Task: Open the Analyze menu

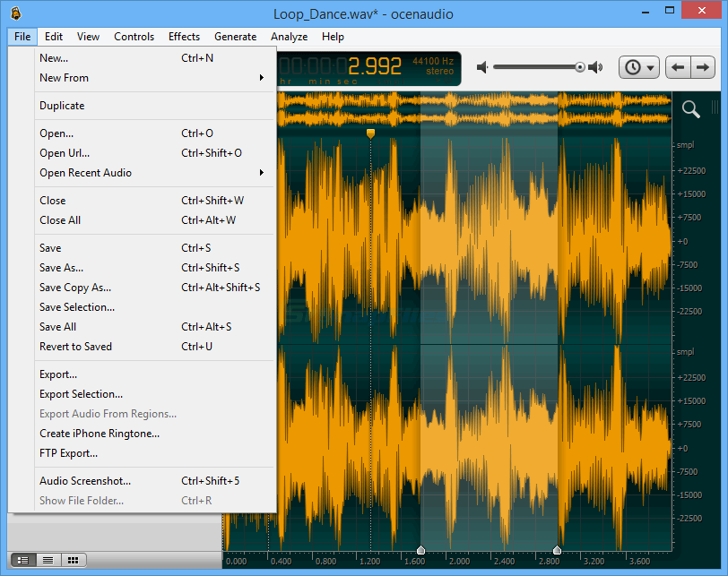Action: (289, 37)
